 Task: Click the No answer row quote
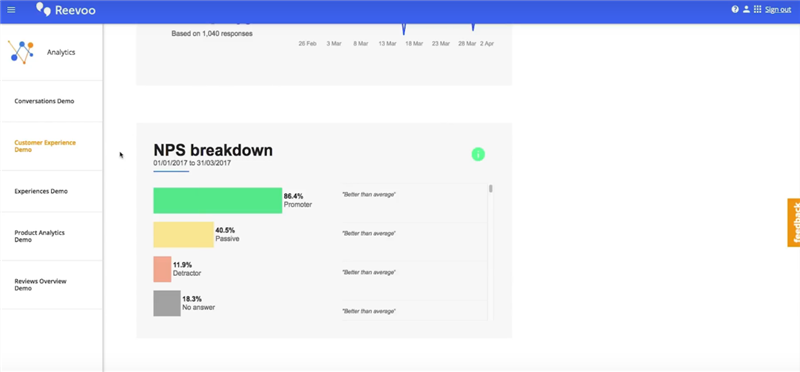(x=369, y=311)
